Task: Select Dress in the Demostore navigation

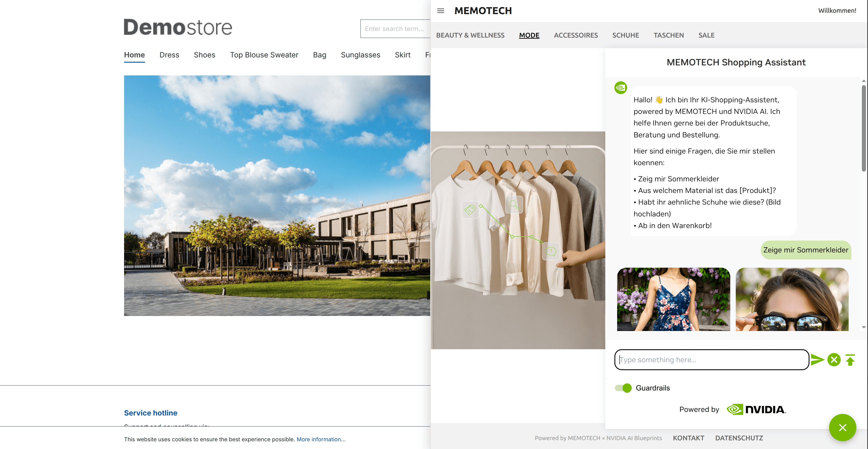Action: [x=169, y=55]
